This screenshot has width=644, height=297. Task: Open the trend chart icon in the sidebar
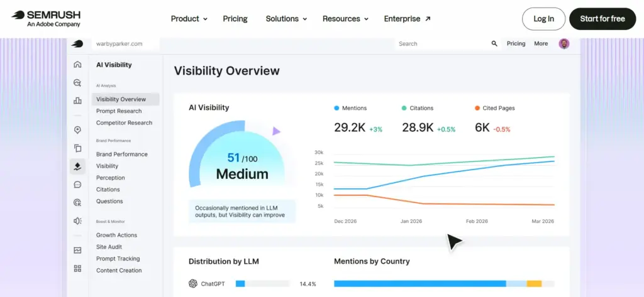coord(77,251)
